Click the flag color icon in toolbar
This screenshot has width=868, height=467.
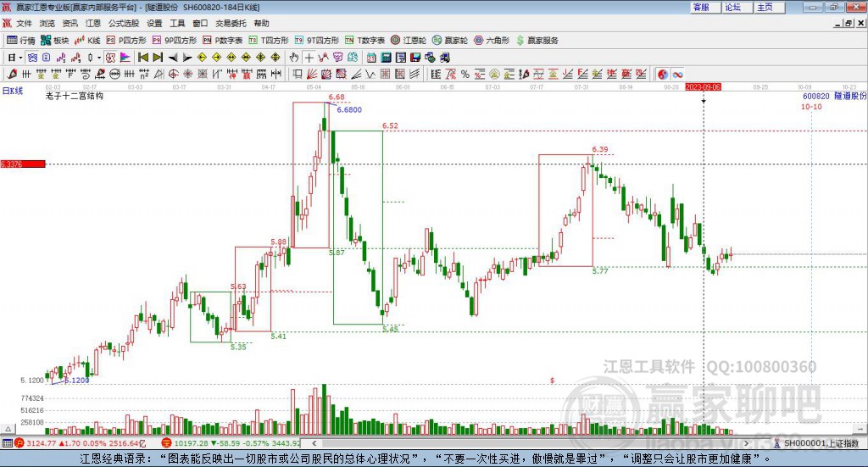pyautogui.click(x=125, y=58)
